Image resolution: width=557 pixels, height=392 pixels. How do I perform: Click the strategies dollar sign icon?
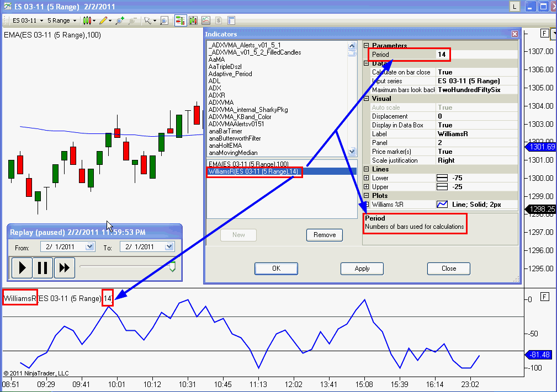[x=219, y=20]
